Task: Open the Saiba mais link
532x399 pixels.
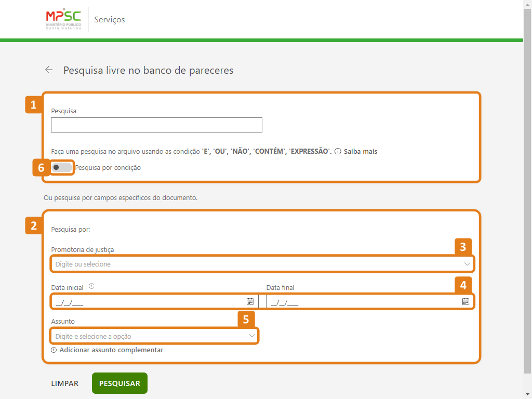Action: pos(360,152)
